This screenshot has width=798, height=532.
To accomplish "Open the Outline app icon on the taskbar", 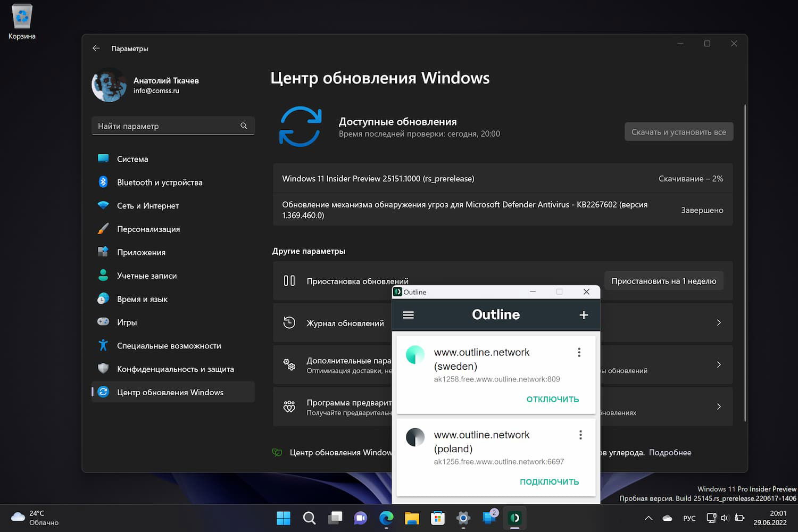I will (x=515, y=518).
